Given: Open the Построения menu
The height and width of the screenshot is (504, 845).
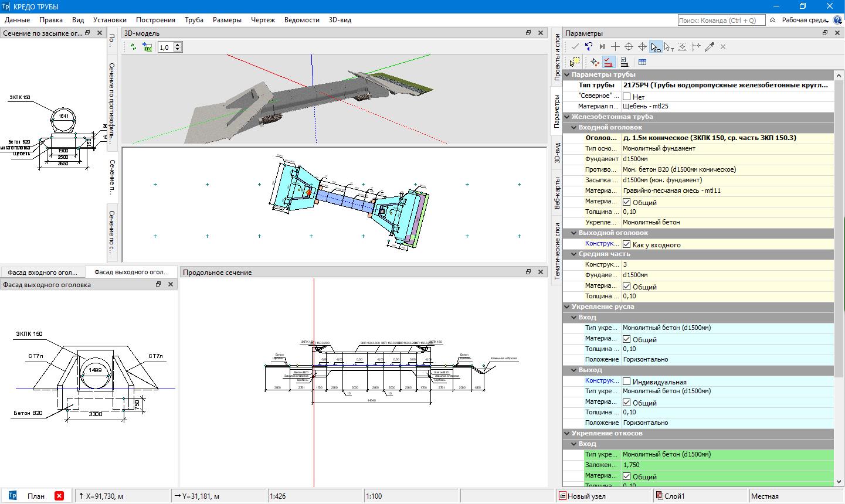Looking at the screenshot, I should tap(155, 20).
